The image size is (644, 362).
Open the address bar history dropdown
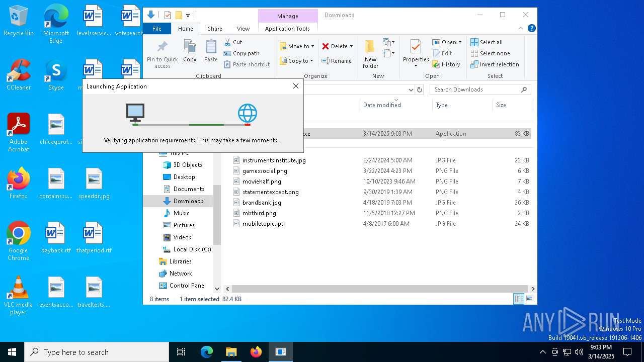coord(411,89)
